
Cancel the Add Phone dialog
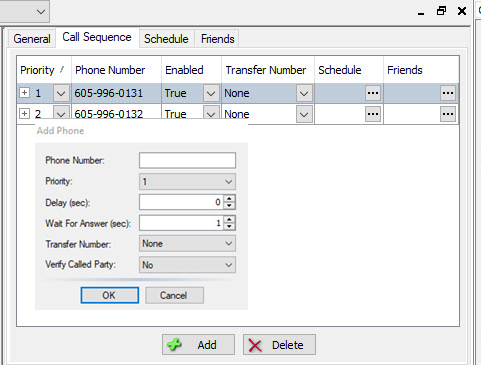pos(174,295)
